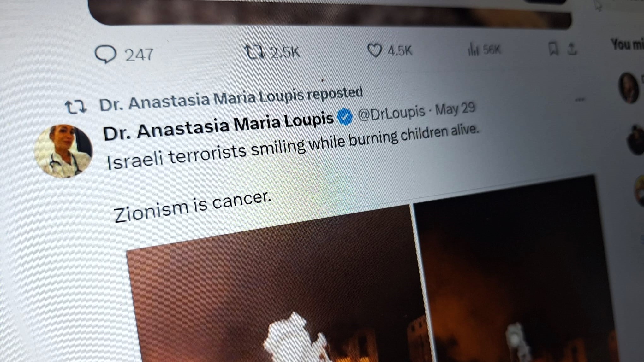Click the blue verified badge
644x362 pixels.
tap(344, 117)
